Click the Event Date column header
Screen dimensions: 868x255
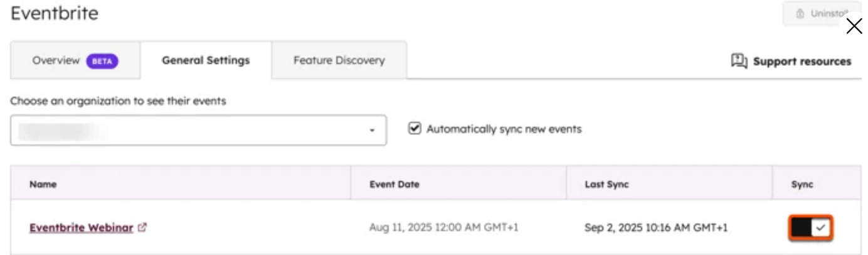point(394,184)
